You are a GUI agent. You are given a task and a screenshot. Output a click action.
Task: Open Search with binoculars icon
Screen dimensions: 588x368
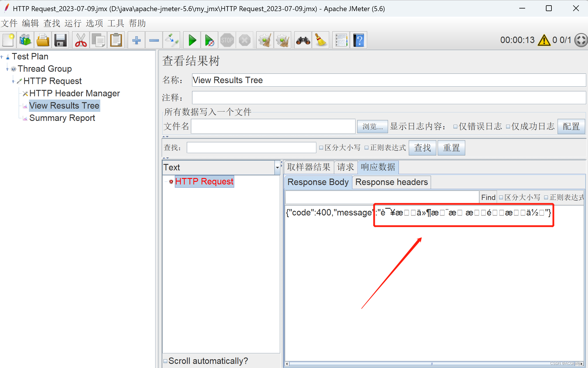click(x=303, y=40)
